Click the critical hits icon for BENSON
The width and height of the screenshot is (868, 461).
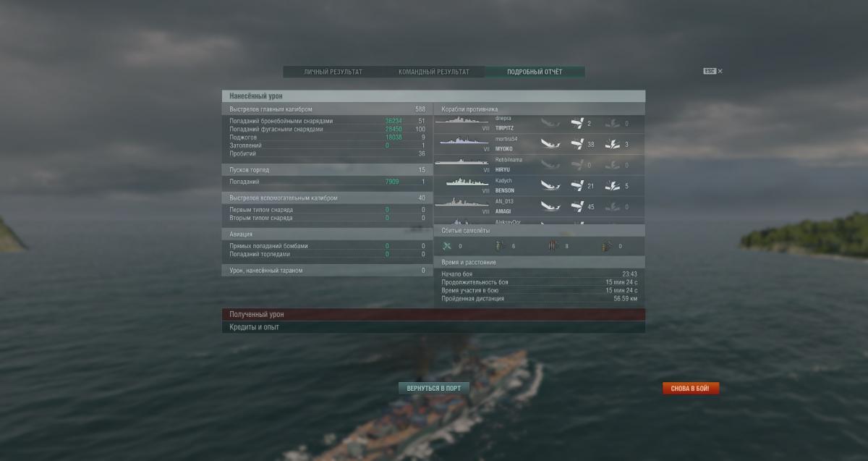click(612, 186)
